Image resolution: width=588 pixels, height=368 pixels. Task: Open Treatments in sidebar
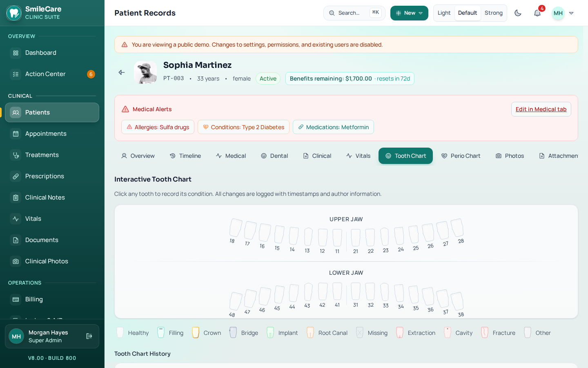[52, 155]
